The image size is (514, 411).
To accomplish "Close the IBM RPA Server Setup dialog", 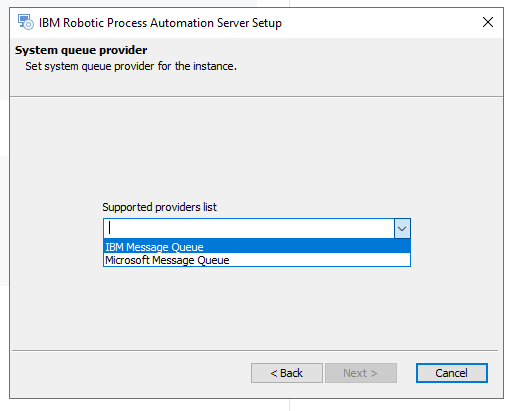I will click(x=488, y=22).
